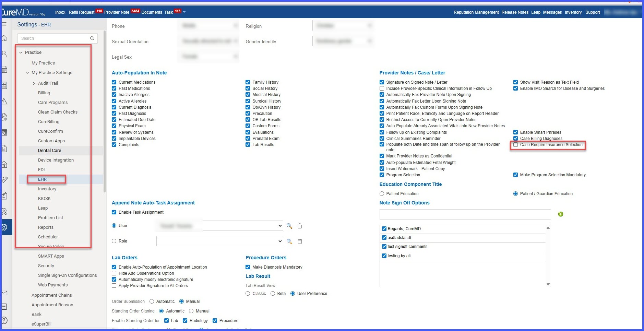Open the Patient sidebar icon

click(4, 54)
